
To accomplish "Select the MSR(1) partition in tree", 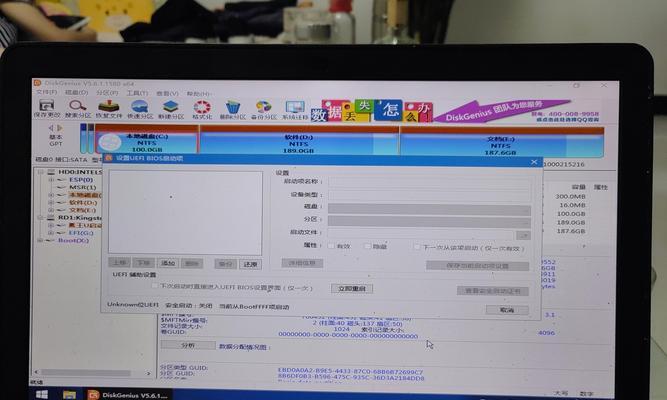I will (83, 187).
